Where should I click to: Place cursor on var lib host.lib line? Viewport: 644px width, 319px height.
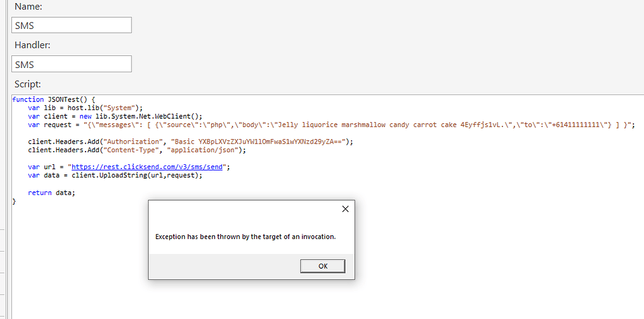[x=85, y=108]
